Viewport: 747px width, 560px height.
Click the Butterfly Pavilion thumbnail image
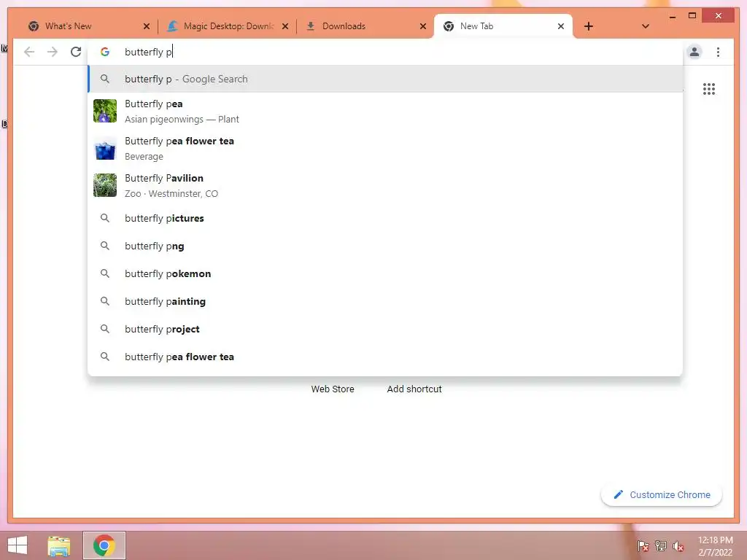tap(105, 185)
